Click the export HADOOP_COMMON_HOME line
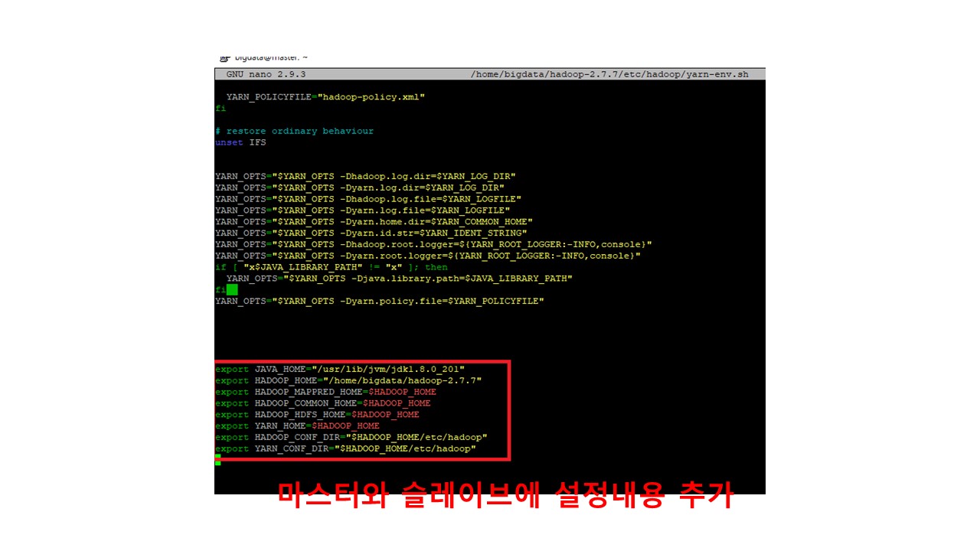 323,403
